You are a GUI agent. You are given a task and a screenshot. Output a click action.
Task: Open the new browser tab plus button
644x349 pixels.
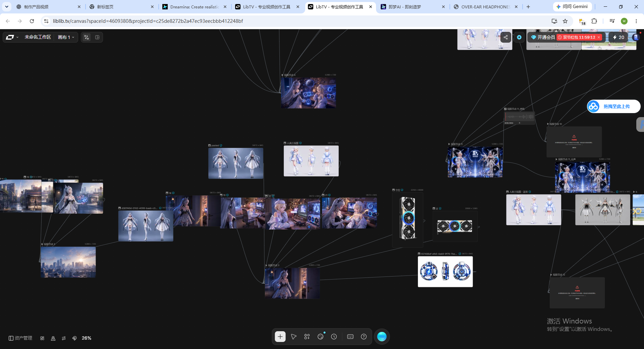click(528, 7)
